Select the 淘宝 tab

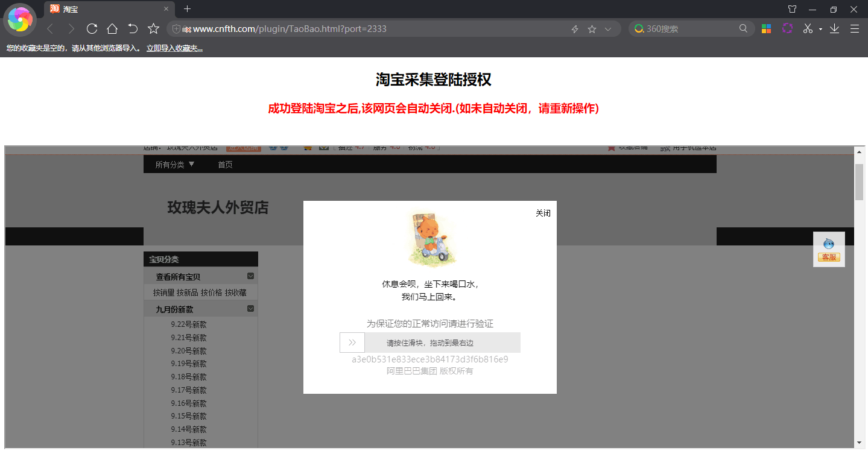[x=110, y=9]
